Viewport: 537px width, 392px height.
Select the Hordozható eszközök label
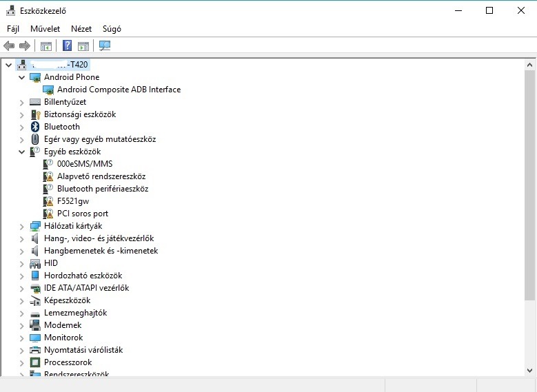click(x=83, y=276)
